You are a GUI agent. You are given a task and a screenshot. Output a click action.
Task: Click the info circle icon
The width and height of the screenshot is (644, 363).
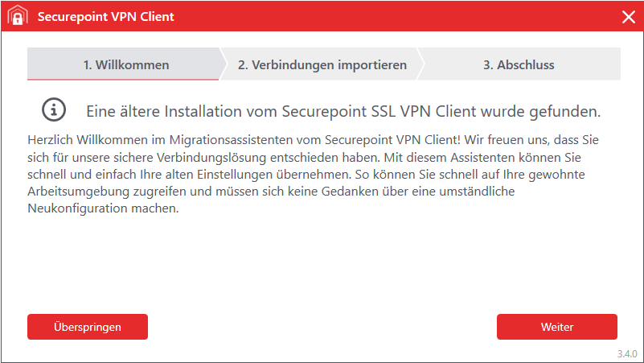54,109
